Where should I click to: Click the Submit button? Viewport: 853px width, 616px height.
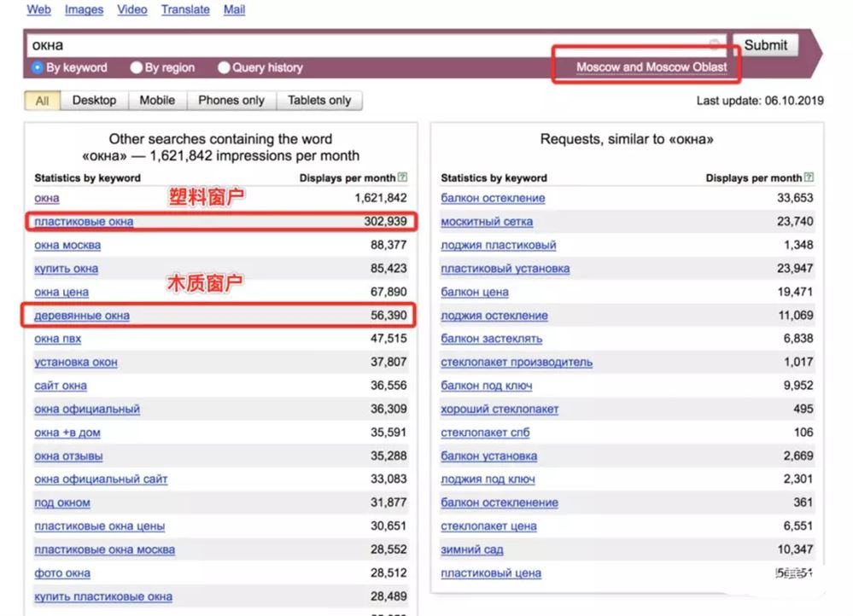(765, 45)
